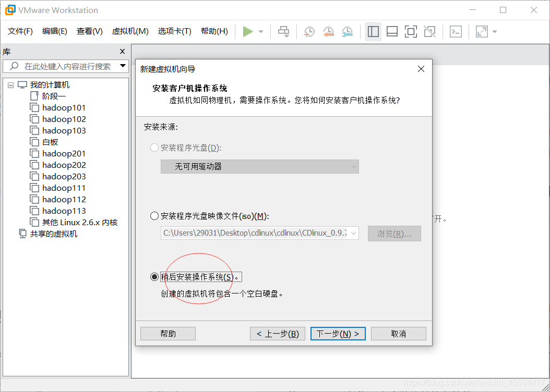Toggle the thumbnail bar view icon
Image resolution: width=550 pixels, height=392 pixels.
pyautogui.click(x=392, y=31)
